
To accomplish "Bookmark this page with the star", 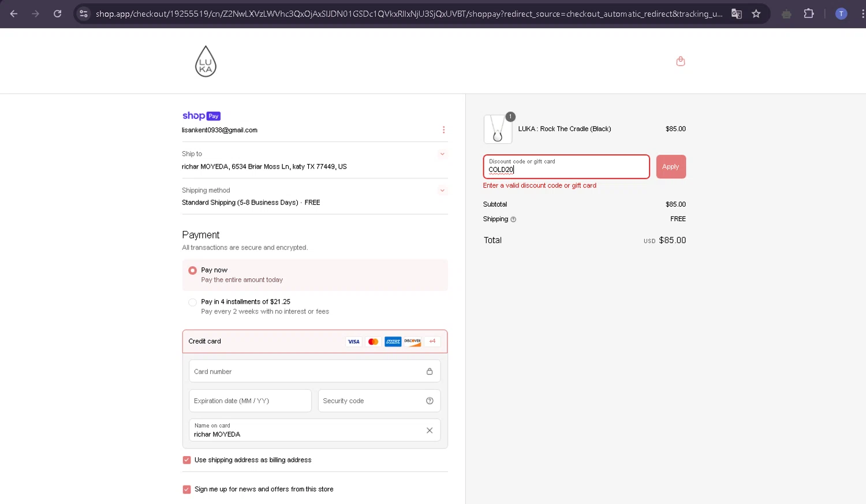I will [x=756, y=14].
